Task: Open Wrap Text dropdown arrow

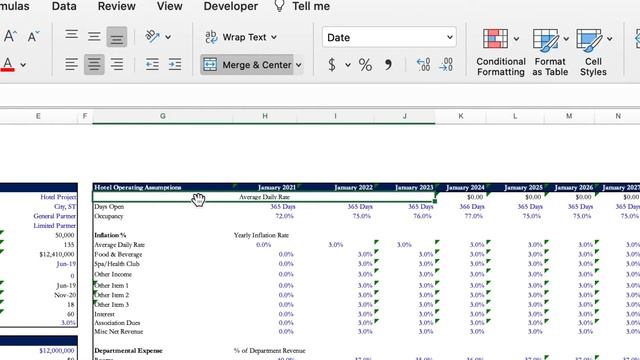Action: tap(274, 37)
